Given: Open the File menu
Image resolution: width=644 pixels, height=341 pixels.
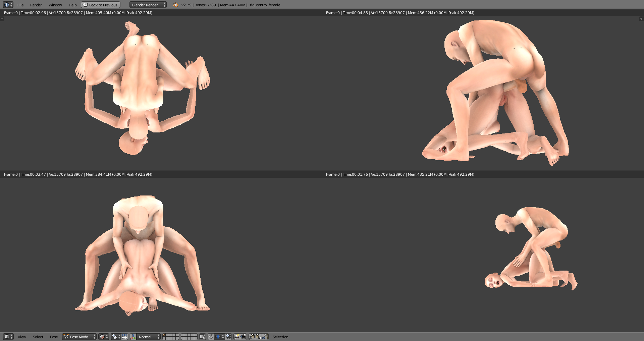Looking at the screenshot, I should point(20,5).
